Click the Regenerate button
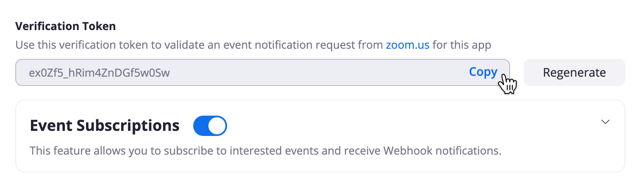Viewport: 644px width, 191px height. (x=574, y=72)
